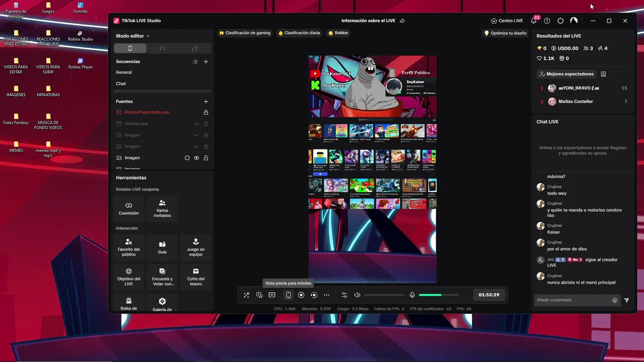Select the dual portrait-landscape layout tab
The height and width of the screenshot is (362, 644).
[195, 48]
